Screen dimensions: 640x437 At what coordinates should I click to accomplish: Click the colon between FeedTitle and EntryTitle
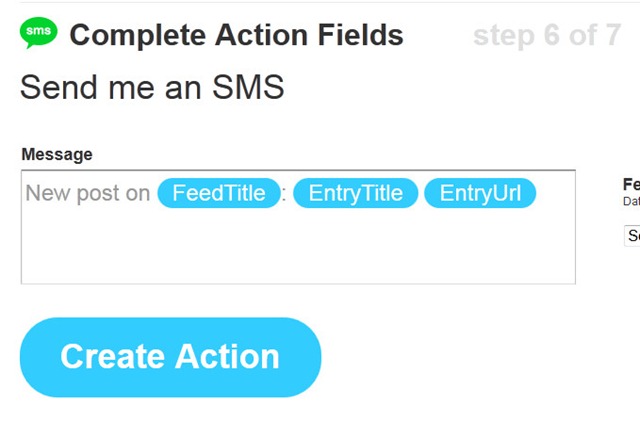pyautogui.click(x=285, y=194)
